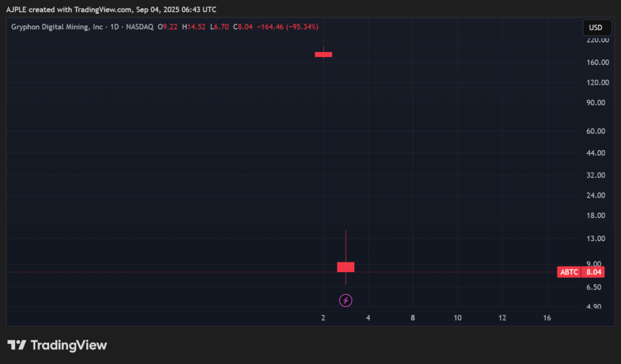Click the 220.00 price scale label

597,40
